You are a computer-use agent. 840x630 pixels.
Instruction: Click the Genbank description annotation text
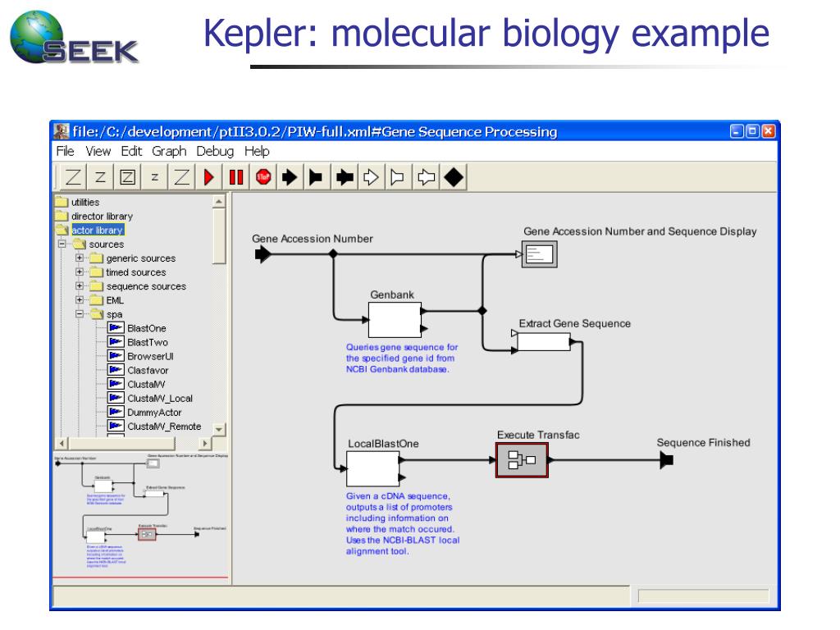(401, 358)
